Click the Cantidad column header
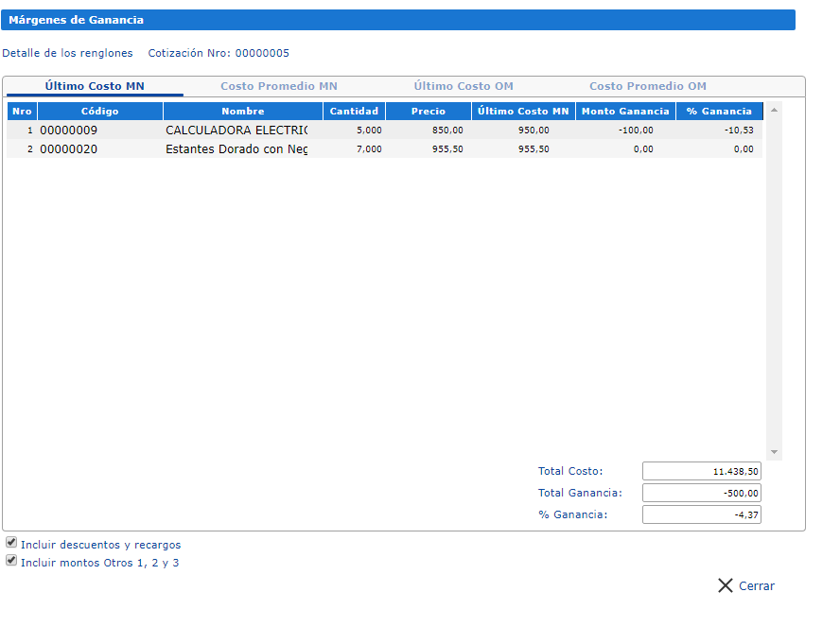The image size is (840, 627). (354, 112)
